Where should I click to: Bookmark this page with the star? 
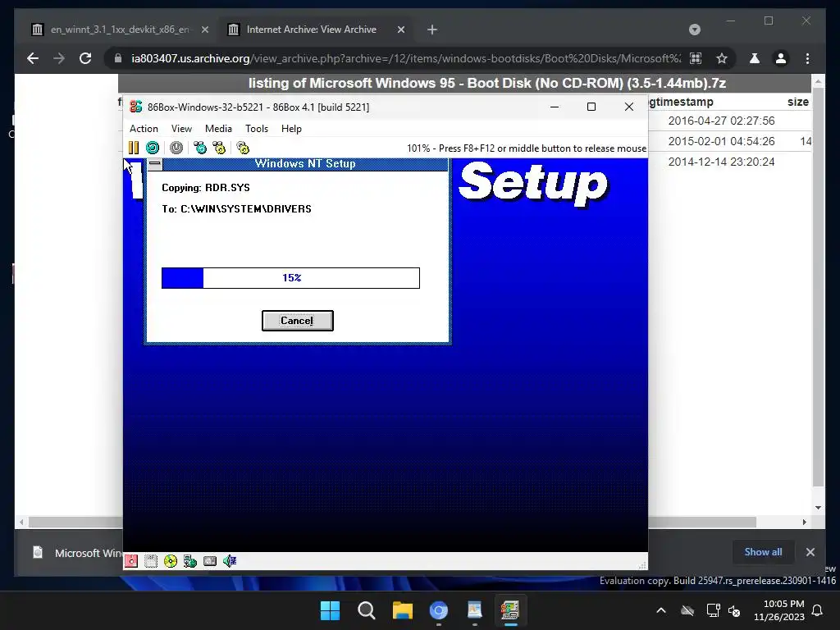point(722,58)
